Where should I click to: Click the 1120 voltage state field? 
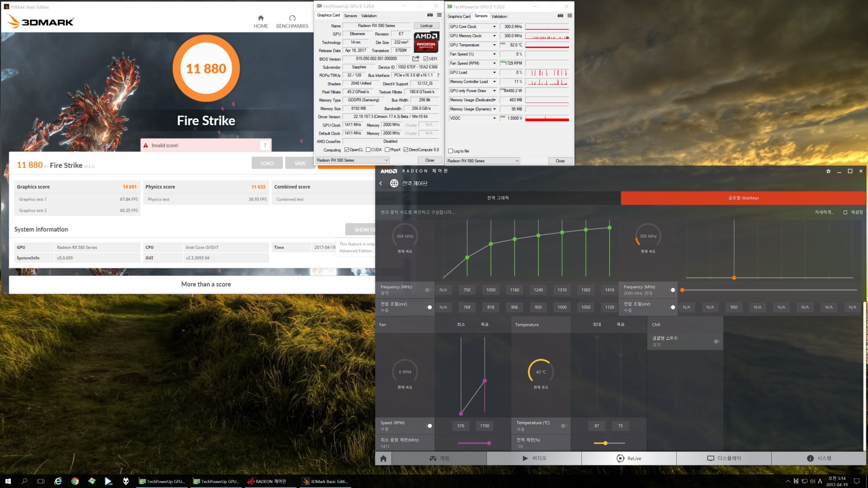click(x=609, y=307)
